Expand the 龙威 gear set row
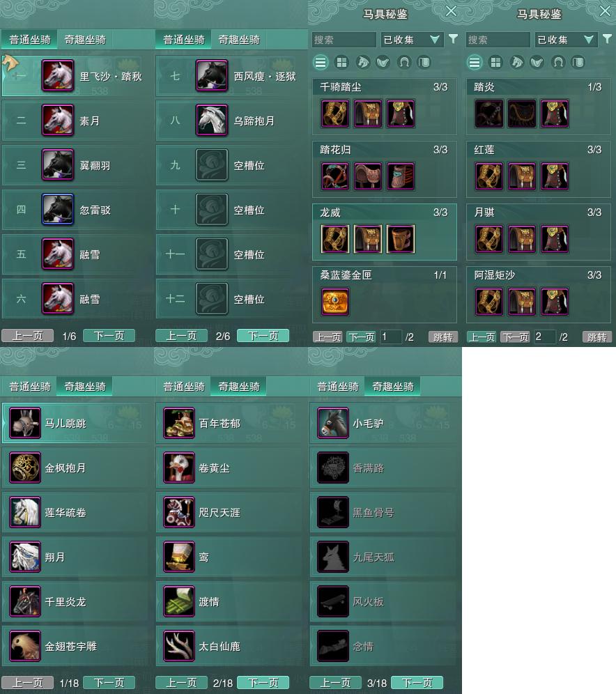616x694 pixels. [384, 232]
